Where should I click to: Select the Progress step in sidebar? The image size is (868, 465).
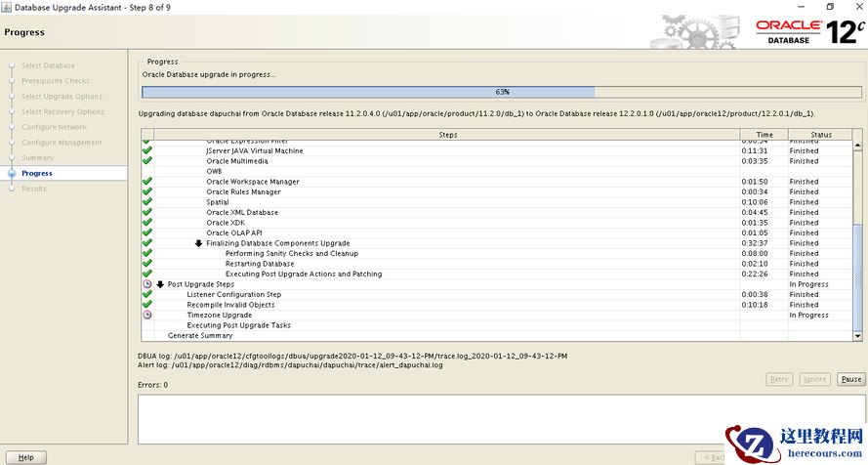click(x=36, y=173)
